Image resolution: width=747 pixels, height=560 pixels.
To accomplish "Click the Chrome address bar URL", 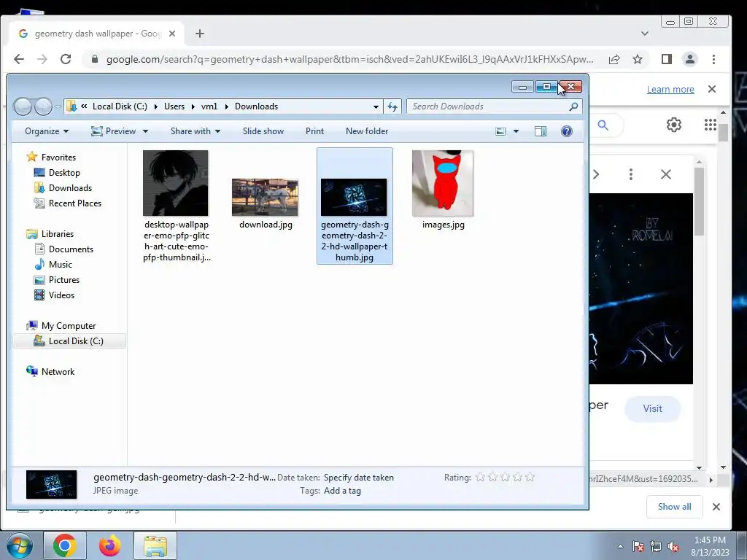I will [x=349, y=59].
